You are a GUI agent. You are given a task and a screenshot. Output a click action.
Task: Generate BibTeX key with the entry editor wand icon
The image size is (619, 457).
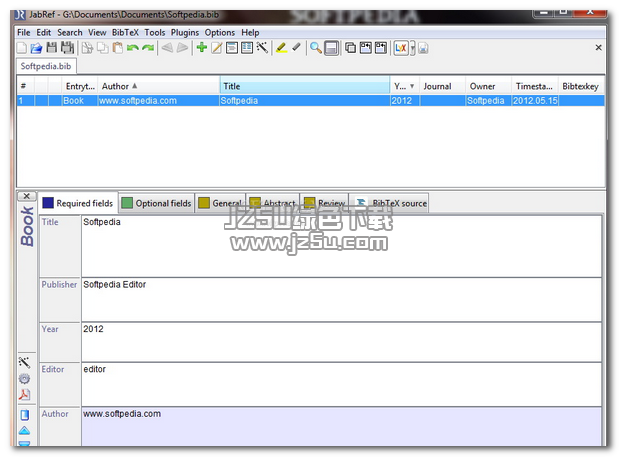point(24,362)
